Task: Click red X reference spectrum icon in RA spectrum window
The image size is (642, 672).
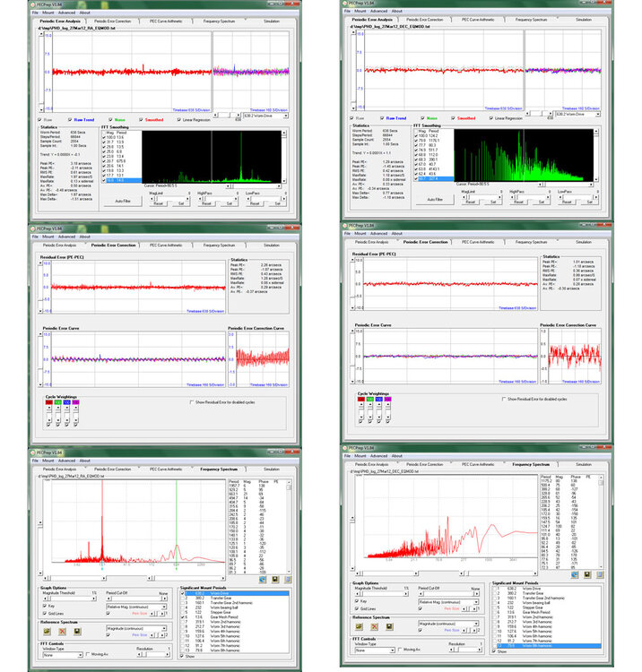Action: 63,630
